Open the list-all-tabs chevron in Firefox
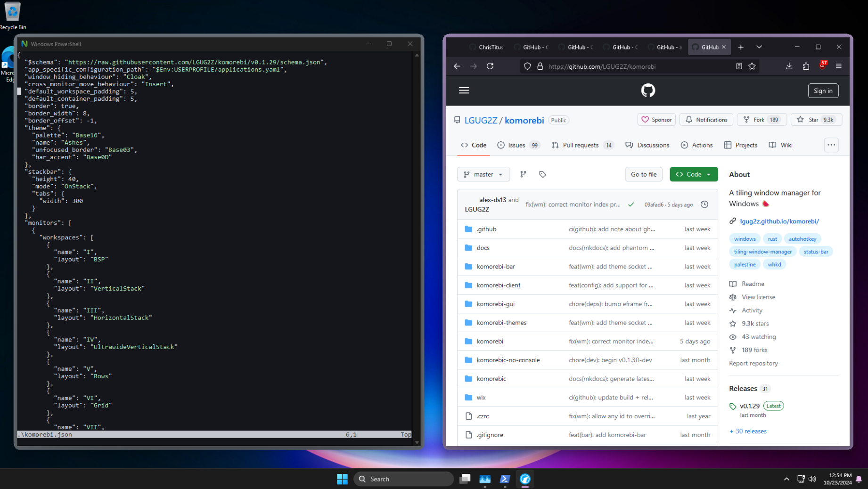The height and width of the screenshot is (489, 868). coord(759,47)
